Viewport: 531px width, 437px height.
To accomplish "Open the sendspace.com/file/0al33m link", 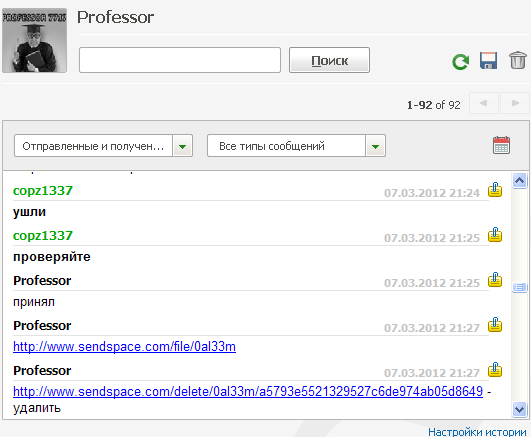I will click(124, 347).
